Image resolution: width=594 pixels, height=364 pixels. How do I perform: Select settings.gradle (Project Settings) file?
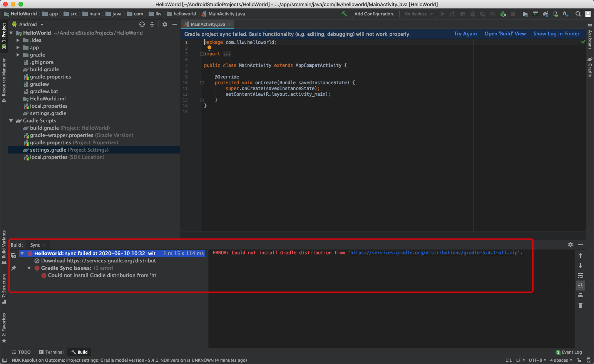pos(94,150)
